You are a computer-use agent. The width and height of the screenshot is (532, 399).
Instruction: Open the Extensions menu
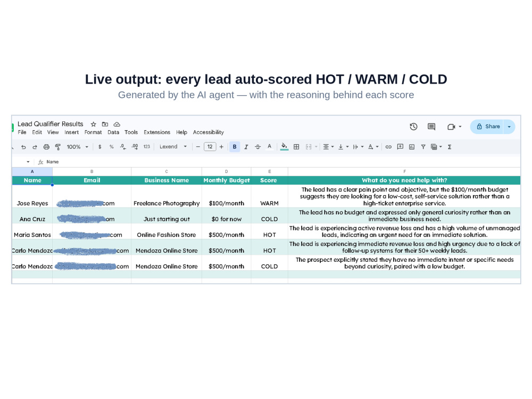tap(157, 132)
